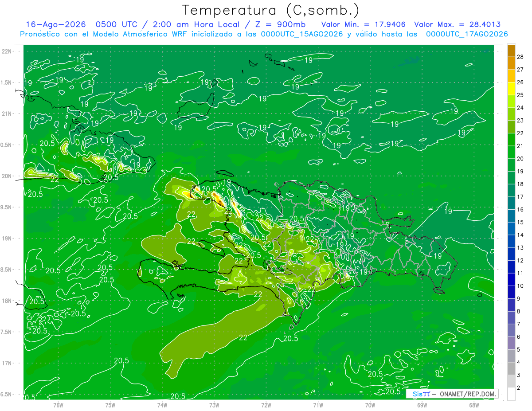
Task: Click the colorbar value 2
Action: 519,388
